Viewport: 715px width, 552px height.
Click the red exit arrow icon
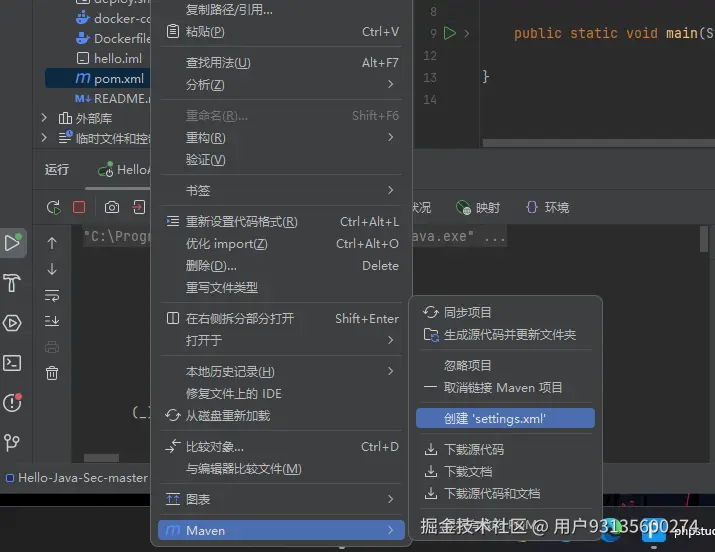(139, 207)
